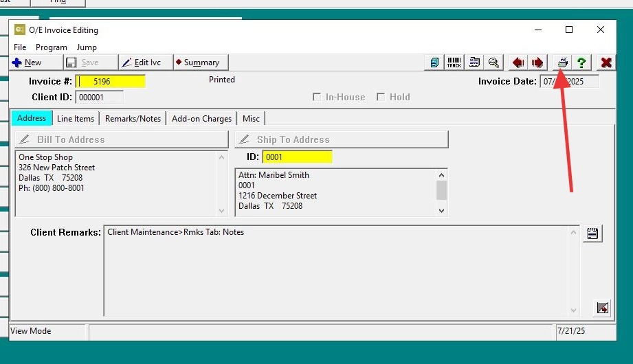Switch to the Address tab
The height and width of the screenshot is (364, 633).
pyautogui.click(x=32, y=118)
